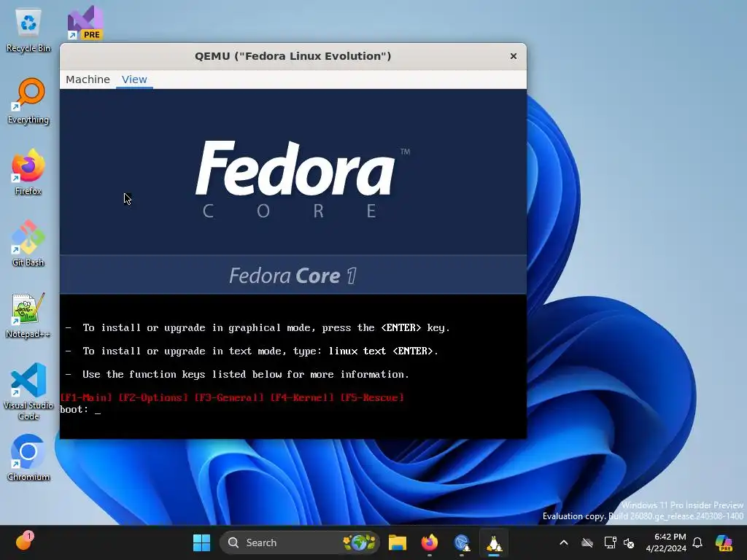Screen dimensions: 747x560
Task: Click the [F4-Kernel] text in boot screen
Action: click(302, 397)
